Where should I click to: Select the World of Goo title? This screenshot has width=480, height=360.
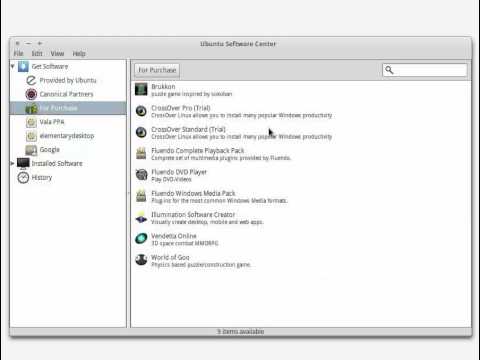coord(170,257)
